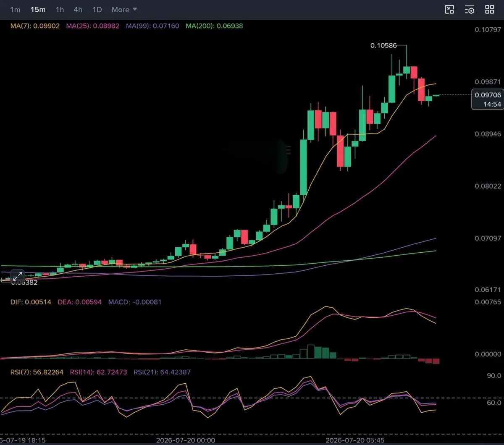Switch to the 1m timeframe
This screenshot has height=445, width=504.
[15, 9]
